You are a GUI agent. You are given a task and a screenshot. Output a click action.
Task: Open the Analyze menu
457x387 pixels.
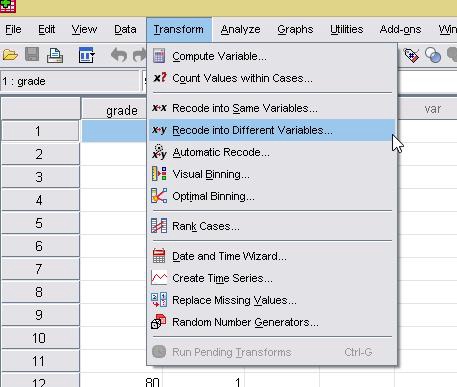240,30
